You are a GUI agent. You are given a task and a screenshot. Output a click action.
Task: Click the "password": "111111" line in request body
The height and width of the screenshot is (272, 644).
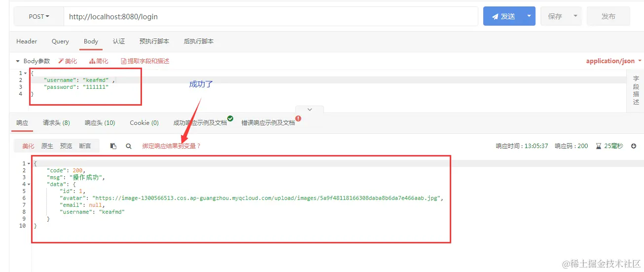76,87
